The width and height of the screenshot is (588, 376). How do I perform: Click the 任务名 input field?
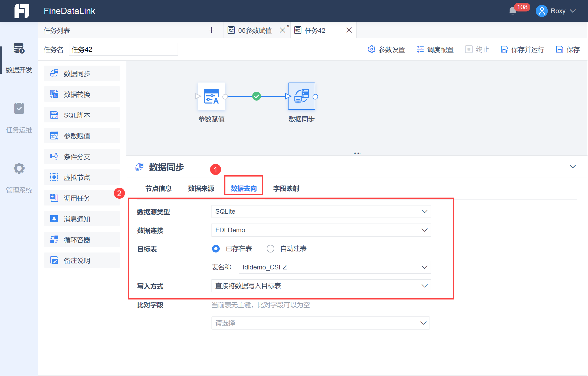123,49
